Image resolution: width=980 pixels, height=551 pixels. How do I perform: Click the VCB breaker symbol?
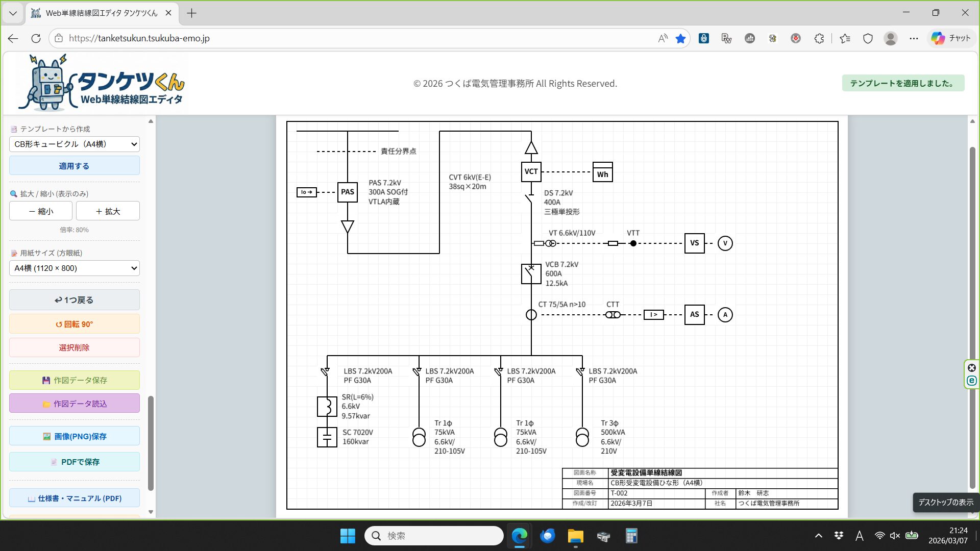click(531, 274)
